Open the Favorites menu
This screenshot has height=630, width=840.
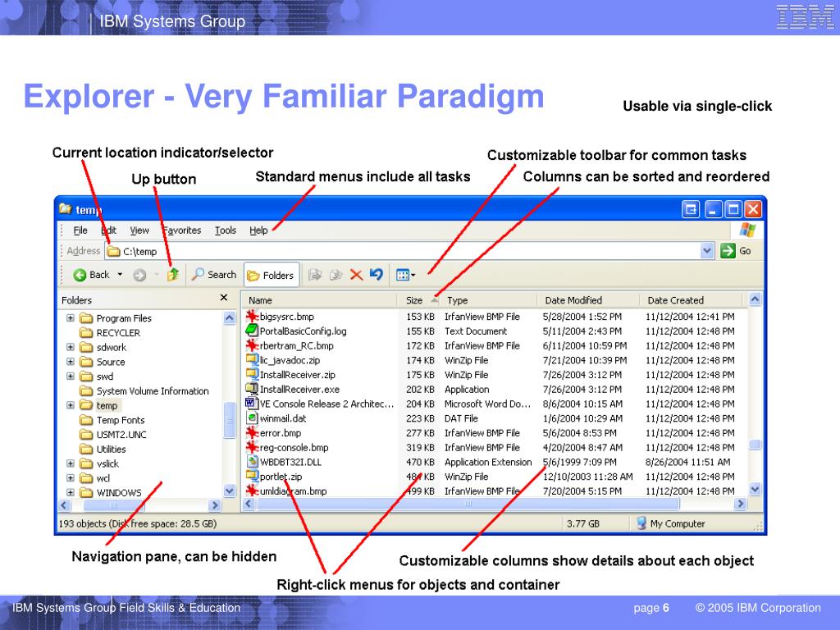pyautogui.click(x=182, y=231)
